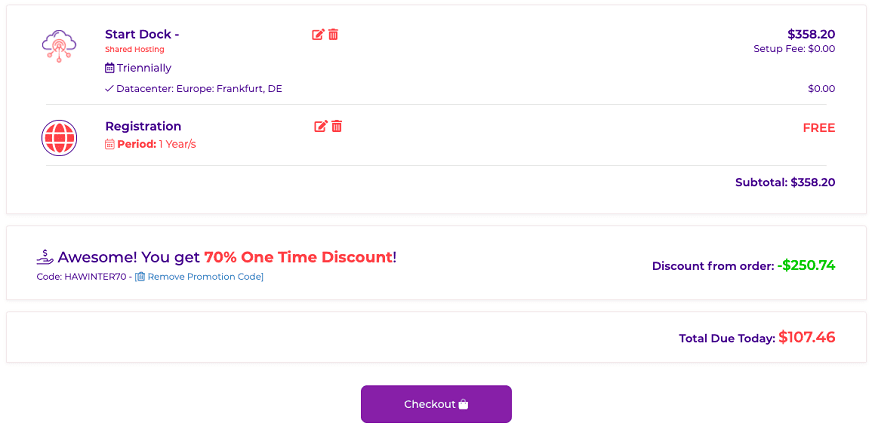Click the 70% One Time Discount text

(298, 257)
